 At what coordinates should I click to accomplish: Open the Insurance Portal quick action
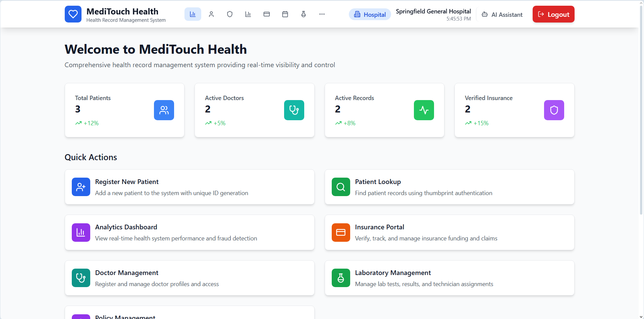pos(449,232)
